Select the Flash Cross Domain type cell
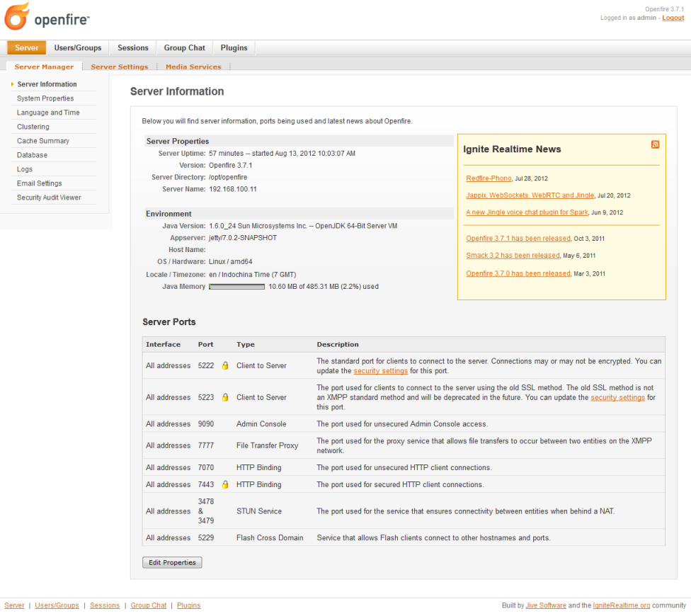691x616 pixels. click(x=270, y=537)
